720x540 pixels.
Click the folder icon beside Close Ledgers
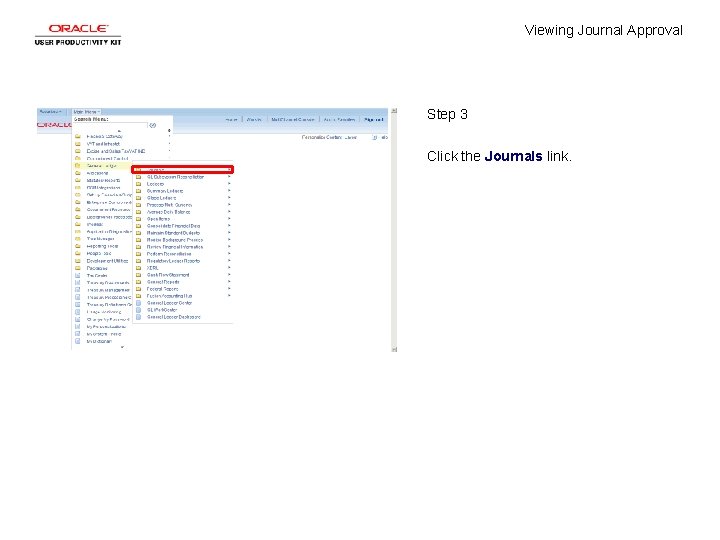[138, 198]
